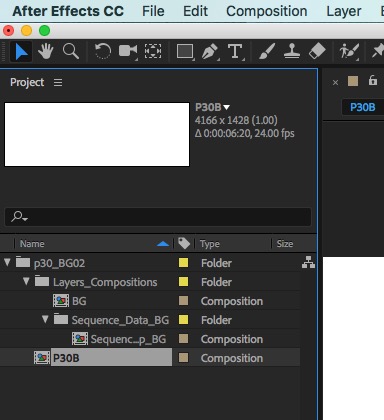Select the Rectangle shape tool

pyautogui.click(x=185, y=52)
